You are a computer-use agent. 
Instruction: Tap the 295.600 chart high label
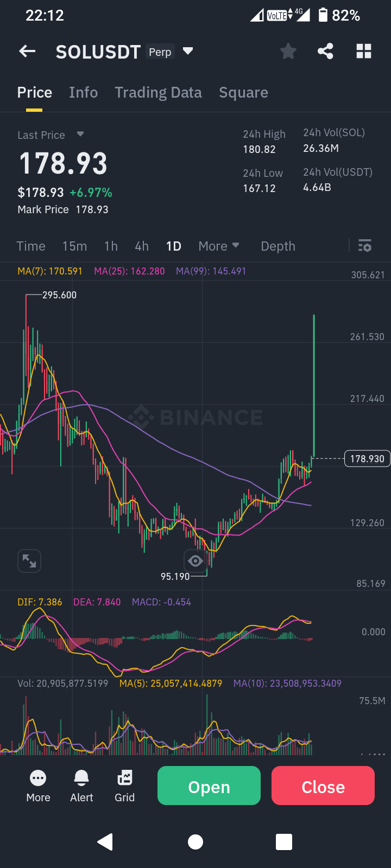tap(59, 295)
